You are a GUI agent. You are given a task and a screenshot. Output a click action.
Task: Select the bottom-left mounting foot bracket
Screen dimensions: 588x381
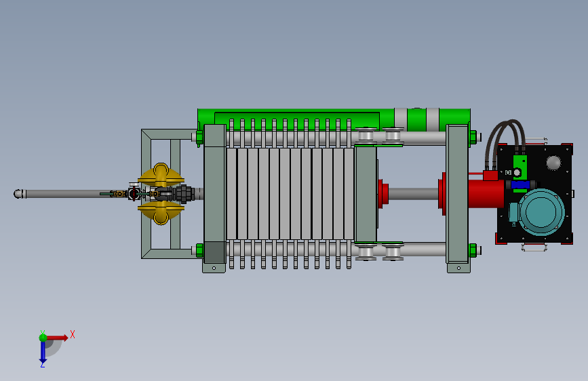click(214, 268)
